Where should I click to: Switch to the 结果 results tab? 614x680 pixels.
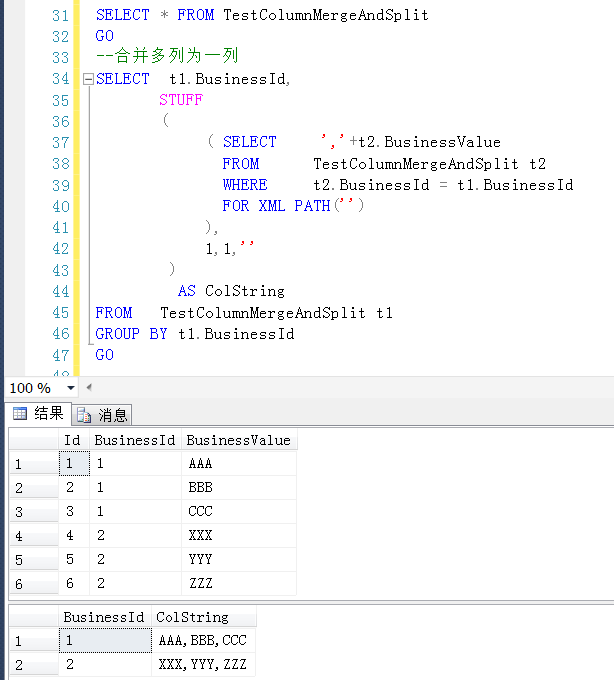tap(38, 413)
